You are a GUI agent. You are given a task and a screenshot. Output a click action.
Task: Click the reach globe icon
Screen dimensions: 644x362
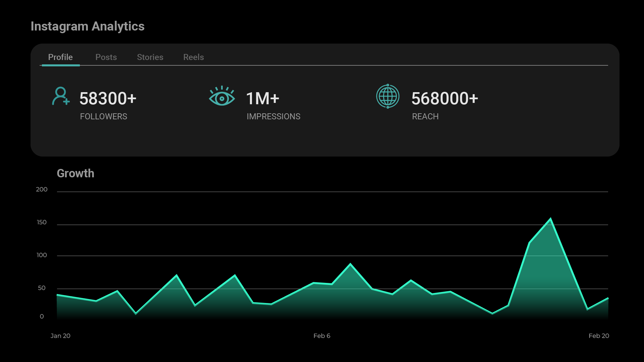coord(388,96)
